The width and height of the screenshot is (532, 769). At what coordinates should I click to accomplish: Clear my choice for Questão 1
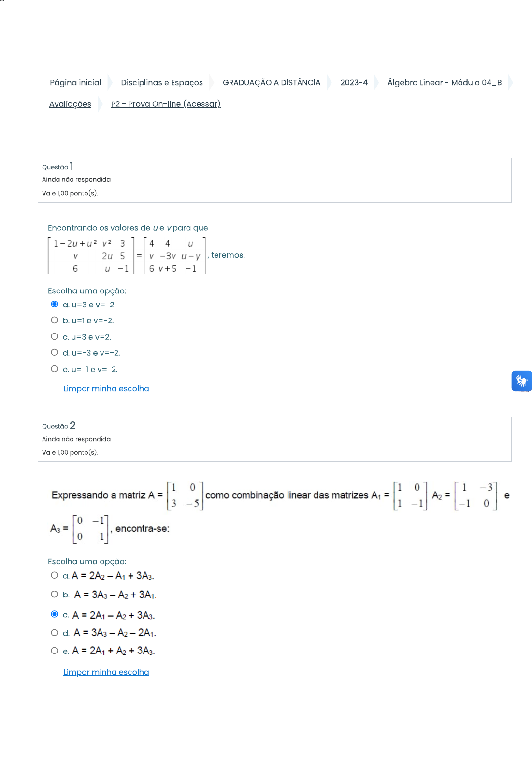point(106,389)
